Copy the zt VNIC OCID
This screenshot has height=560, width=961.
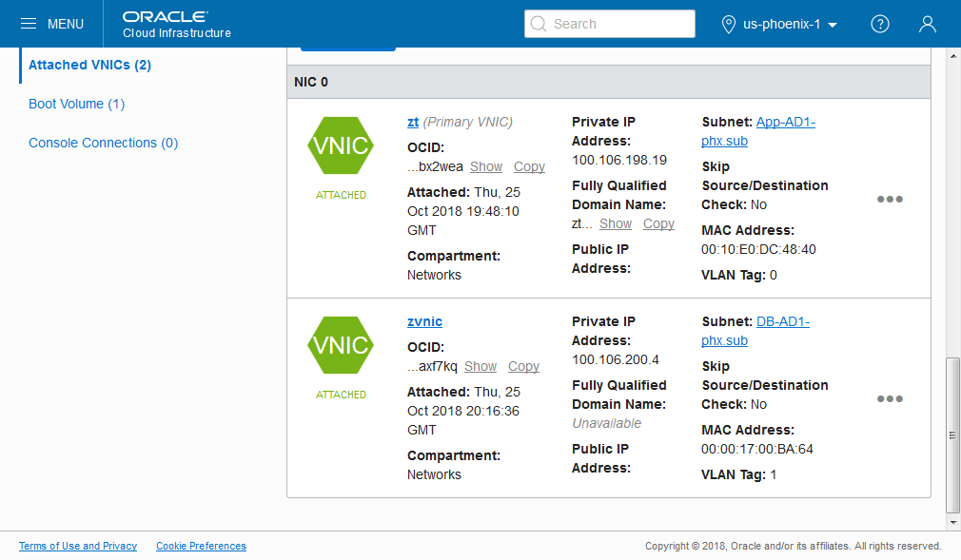(x=529, y=166)
